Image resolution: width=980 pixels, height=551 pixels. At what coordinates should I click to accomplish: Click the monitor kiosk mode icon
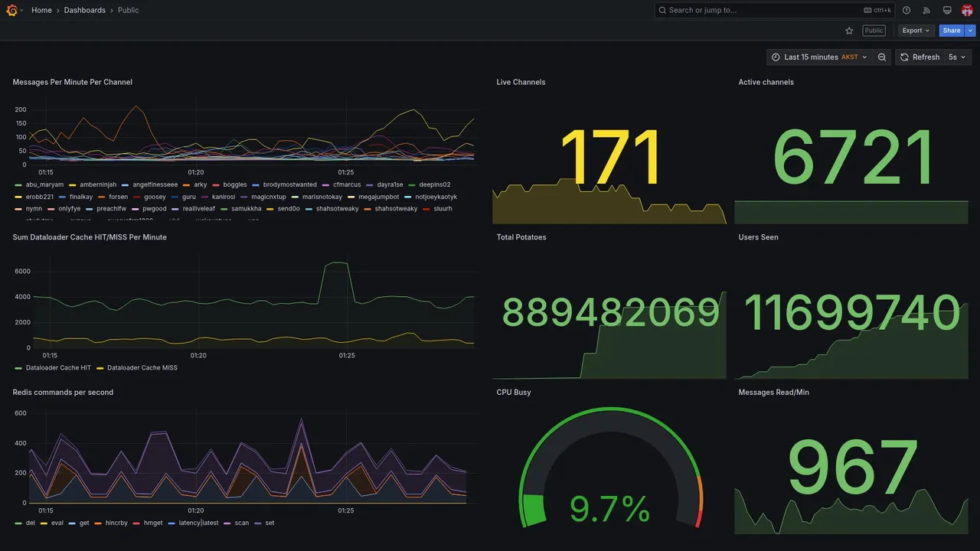947,10
